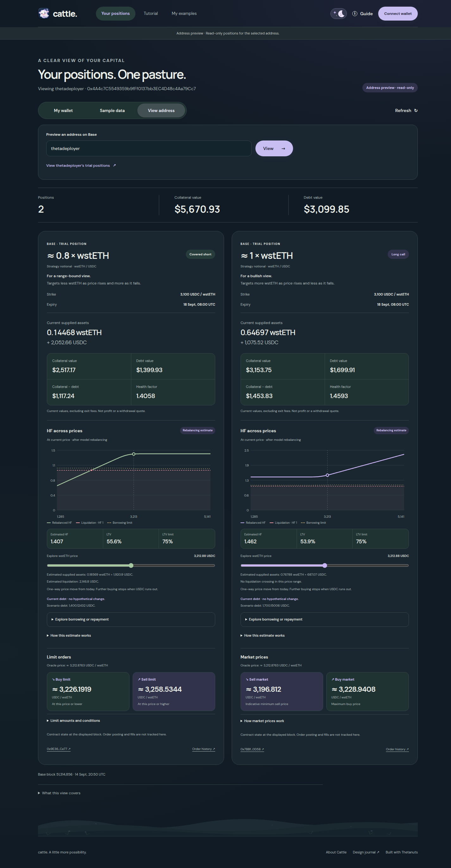Click the Long call badge
The image size is (451, 868).
(398, 254)
